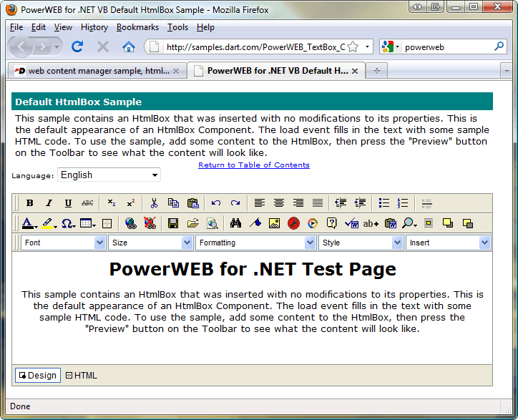Image resolution: width=518 pixels, height=420 pixels.
Task: Redo the last edit
Action: tap(235, 203)
